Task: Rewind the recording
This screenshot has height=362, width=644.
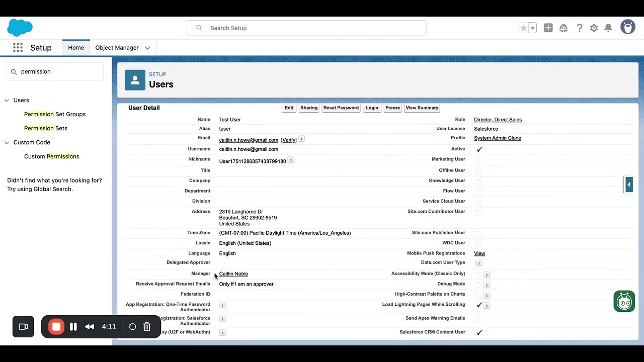Action: 90,327
